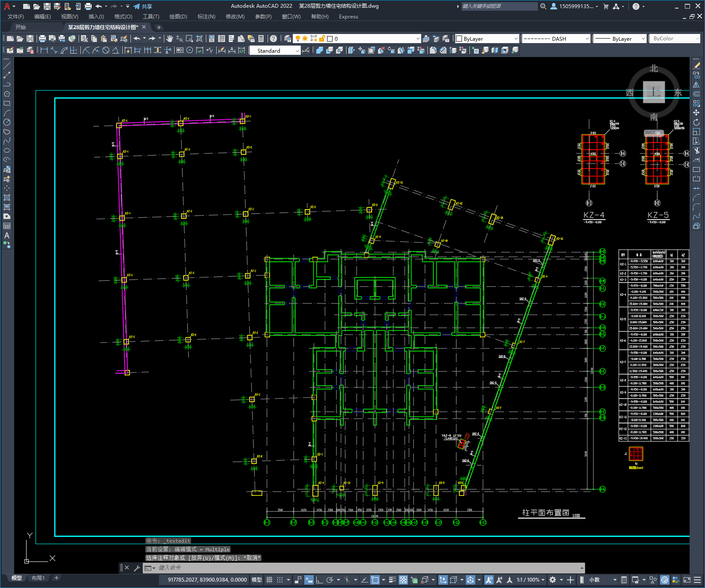
Task: Open the workspace switching gear icon
Action: (553, 580)
